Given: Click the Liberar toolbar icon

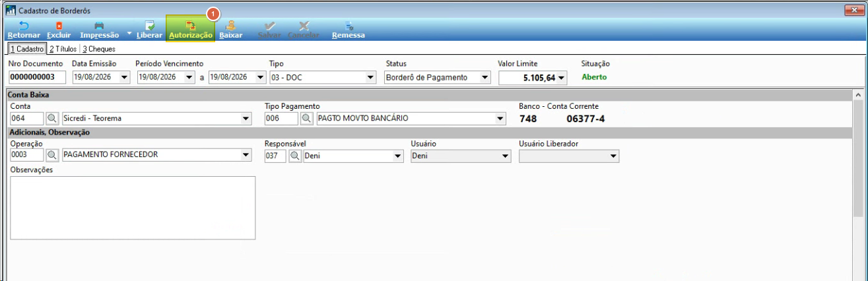Looking at the screenshot, I should pyautogui.click(x=149, y=26).
